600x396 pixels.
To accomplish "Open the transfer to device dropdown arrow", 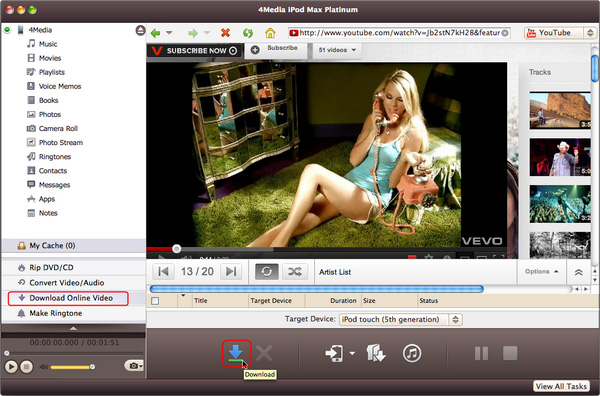I will click(352, 353).
